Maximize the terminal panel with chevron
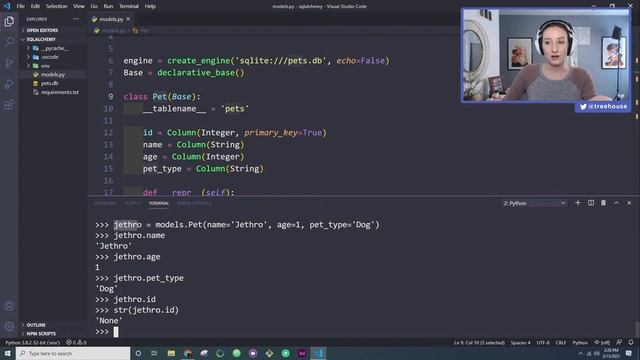Image resolution: width=640 pixels, height=360 pixels. coord(616,203)
